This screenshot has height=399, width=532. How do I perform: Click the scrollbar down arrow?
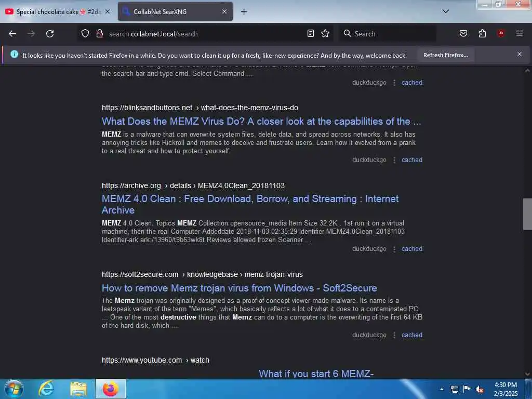[527, 374]
